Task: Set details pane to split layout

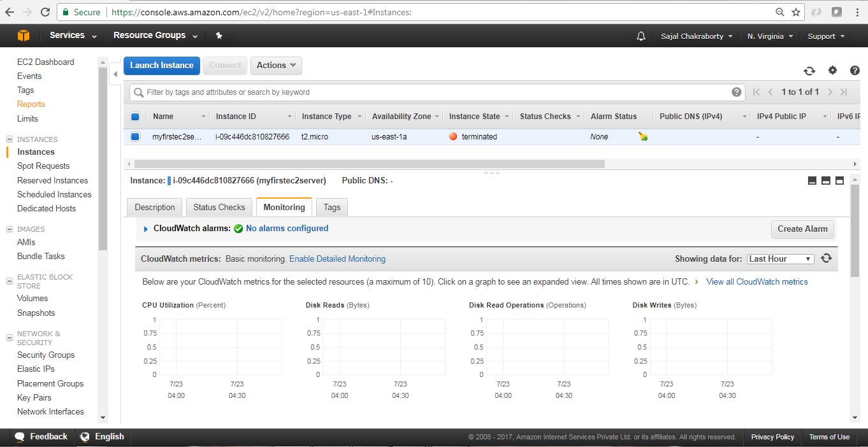Action: click(826, 181)
